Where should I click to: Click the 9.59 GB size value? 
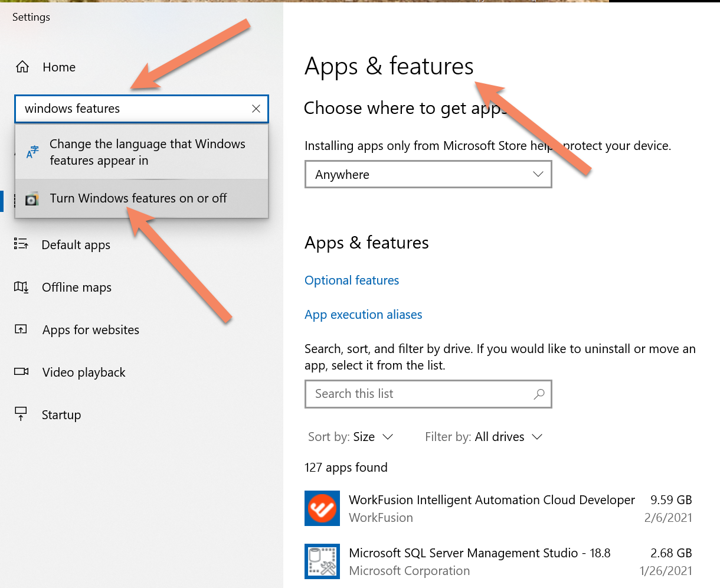coord(671,500)
